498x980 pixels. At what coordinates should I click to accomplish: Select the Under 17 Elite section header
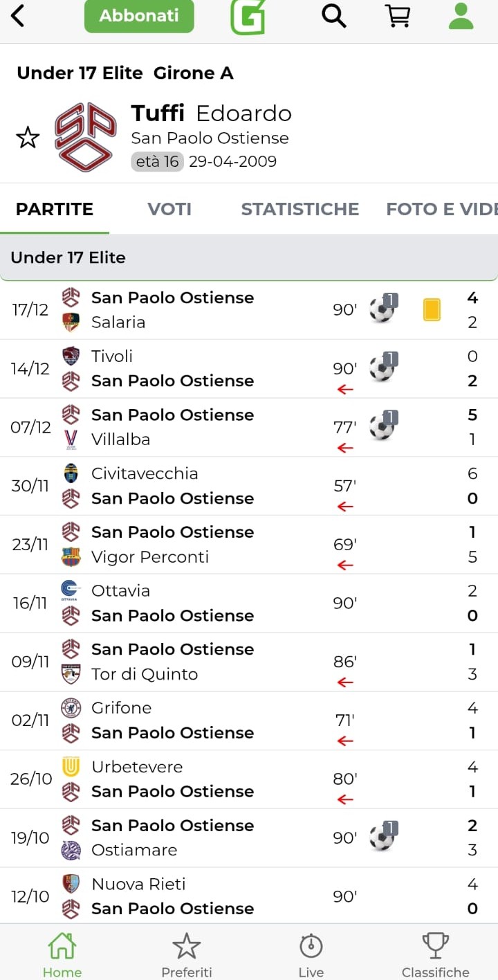pyautogui.click(x=249, y=257)
